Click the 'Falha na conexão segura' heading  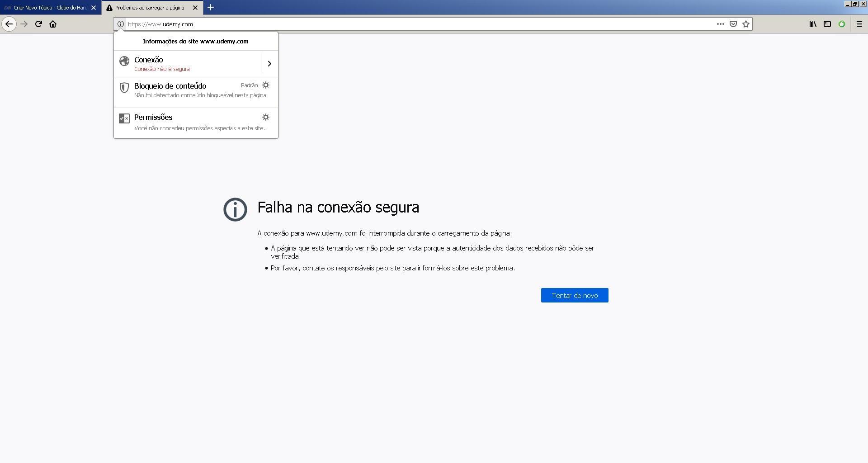point(338,208)
